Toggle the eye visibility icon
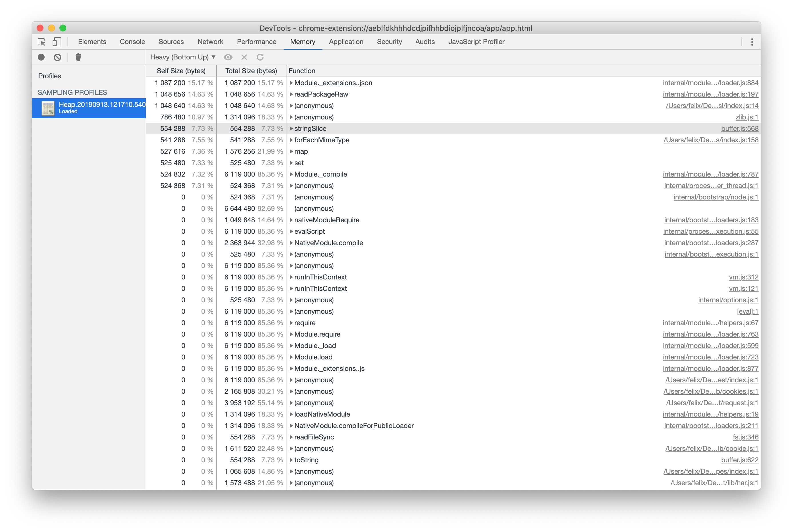793x532 pixels. point(229,57)
